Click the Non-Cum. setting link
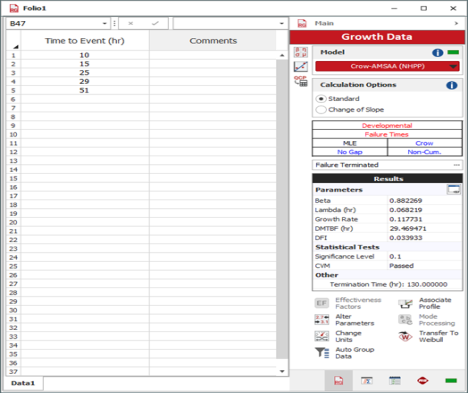Image resolution: width=468 pixels, height=393 pixels. [x=424, y=152]
